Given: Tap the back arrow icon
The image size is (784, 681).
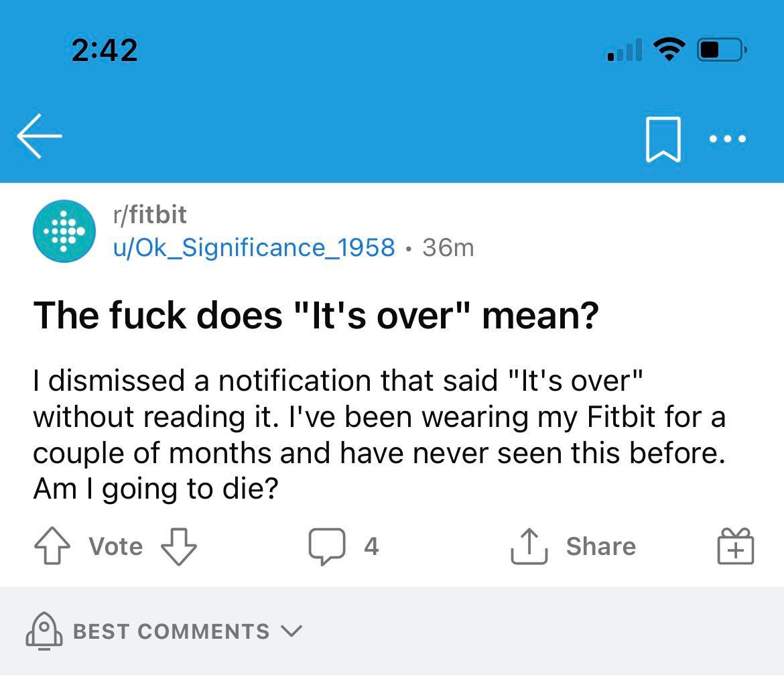Looking at the screenshot, I should pyautogui.click(x=40, y=136).
